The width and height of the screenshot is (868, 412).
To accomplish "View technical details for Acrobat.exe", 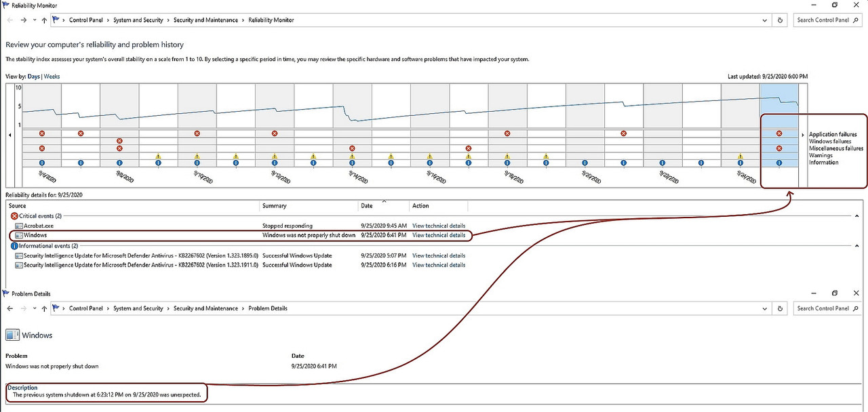I will [439, 226].
